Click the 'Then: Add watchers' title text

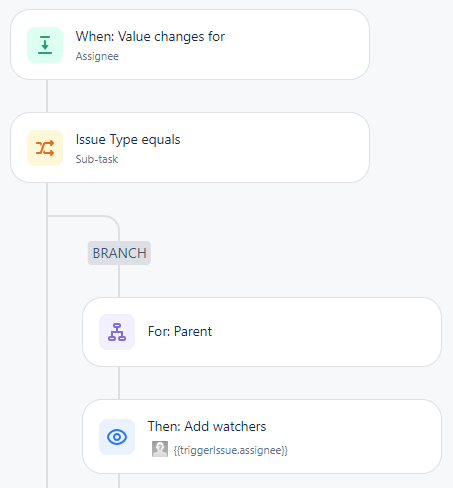coord(207,426)
